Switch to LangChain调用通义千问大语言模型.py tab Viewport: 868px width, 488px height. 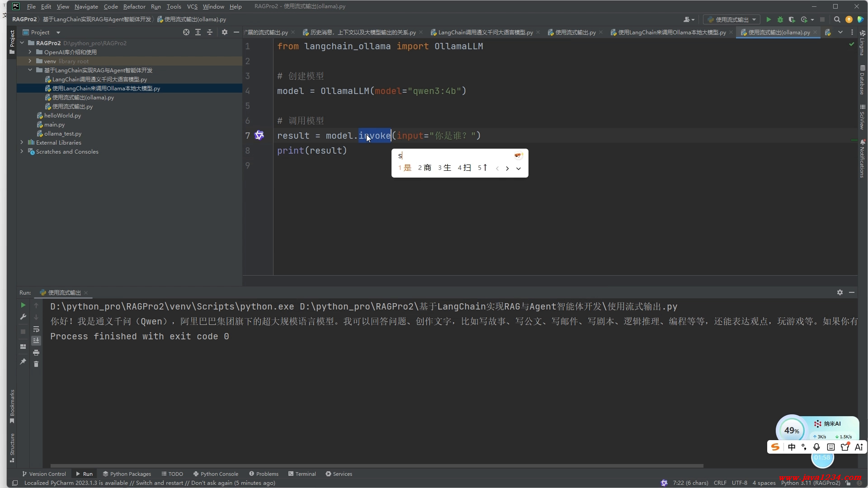[485, 32]
